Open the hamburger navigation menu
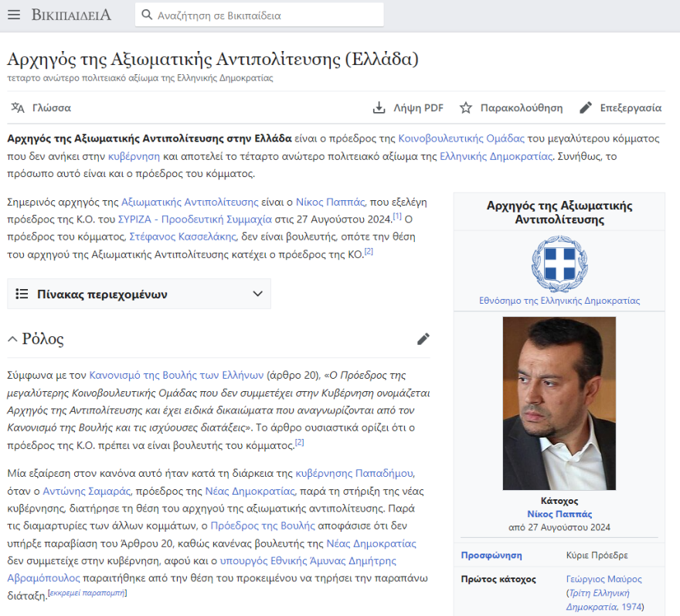The width and height of the screenshot is (680, 616). 14,14
